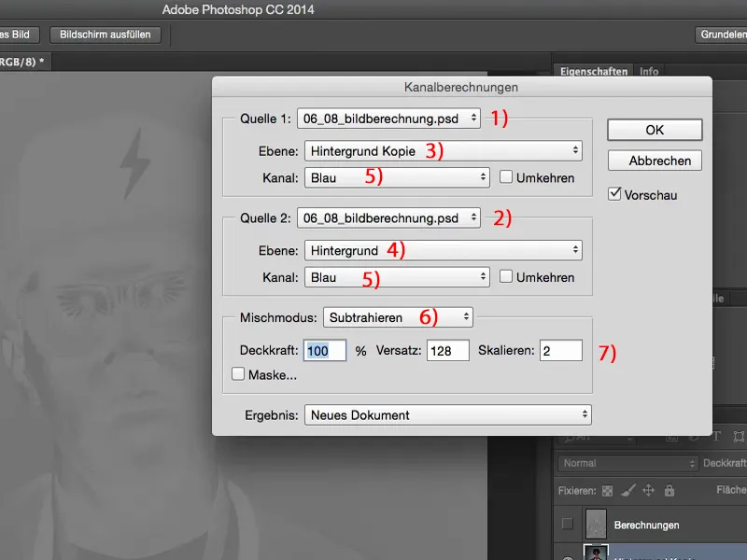Filter layers by type (T icon)
The image size is (747, 560).
(716, 436)
